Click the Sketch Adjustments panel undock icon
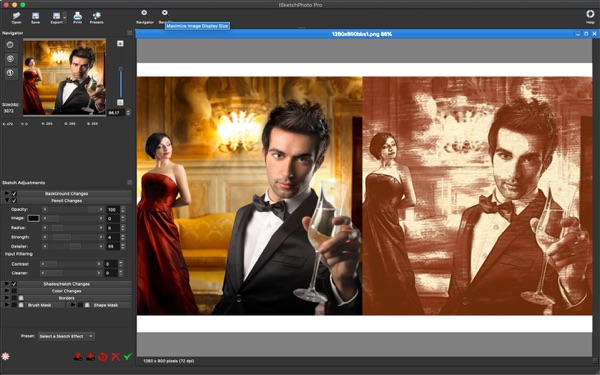600x375 pixels. pyautogui.click(x=129, y=183)
